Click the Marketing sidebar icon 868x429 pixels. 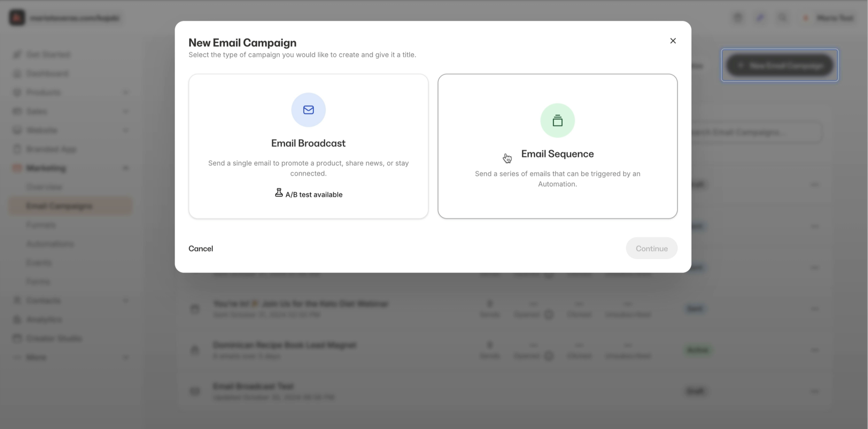(x=17, y=168)
